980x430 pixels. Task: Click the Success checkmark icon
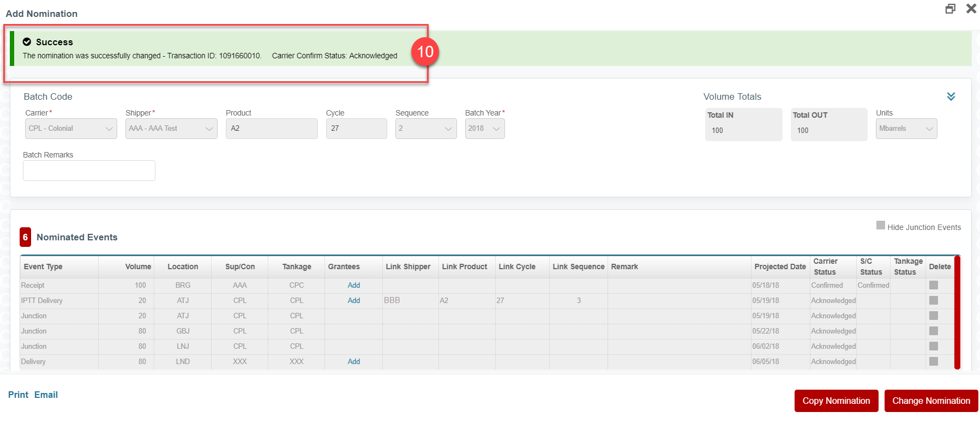pos(27,42)
